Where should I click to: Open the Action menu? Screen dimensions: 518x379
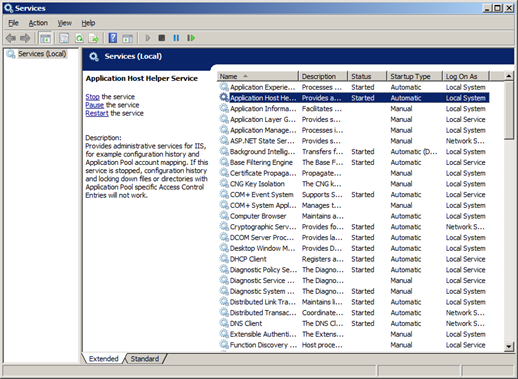point(38,23)
